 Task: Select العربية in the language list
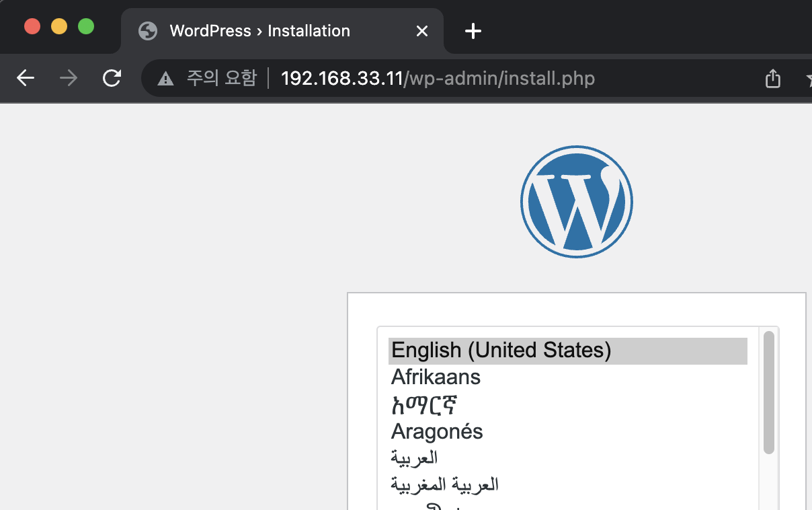pyautogui.click(x=568, y=458)
